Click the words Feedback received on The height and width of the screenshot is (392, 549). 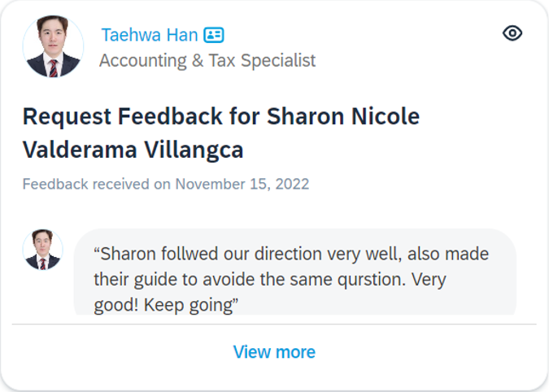(x=97, y=184)
